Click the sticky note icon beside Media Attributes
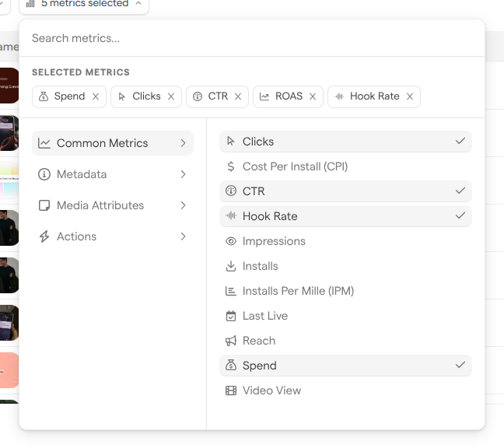 click(44, 205)
